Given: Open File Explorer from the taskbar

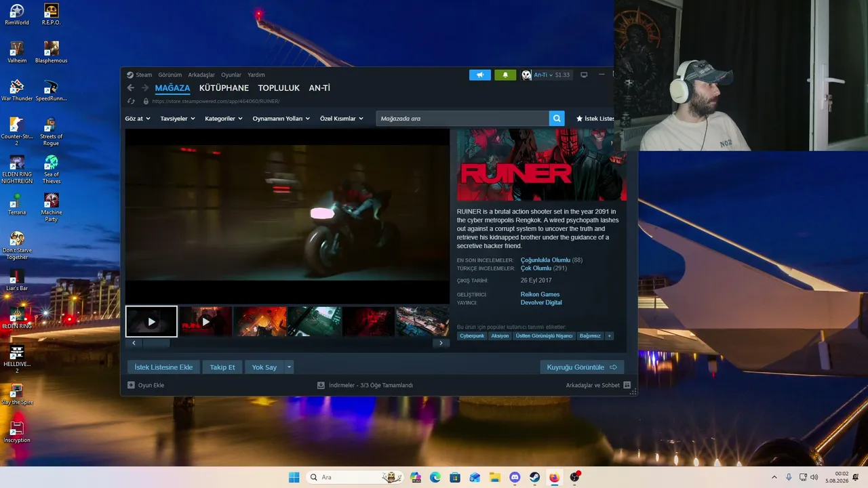Looking at the screenshot, I should coord(495,477).
